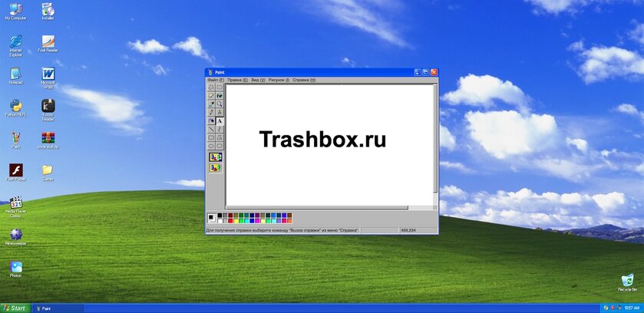The width and height of the screenshot is (644, 313).
Task: Select the Pencil tool
Action: click(x=211, y=112)
